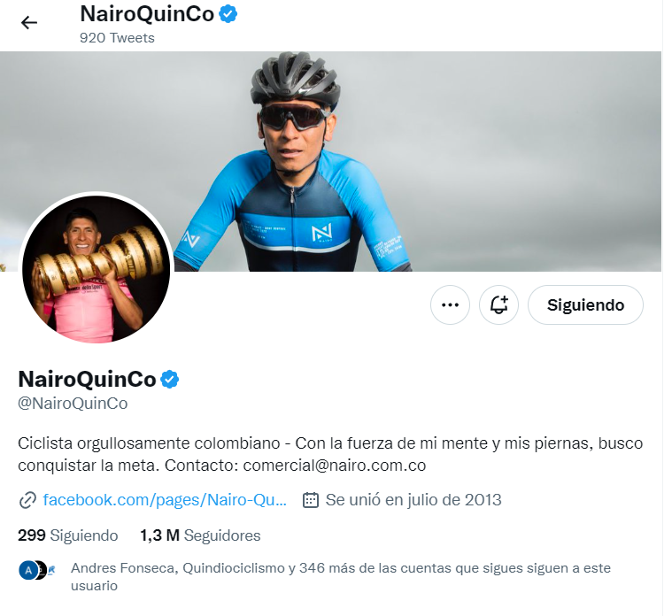The image size is (672, 616).
Task: Click the comercial@nairo.com.co contact email
Action: [x=335, y=466]
